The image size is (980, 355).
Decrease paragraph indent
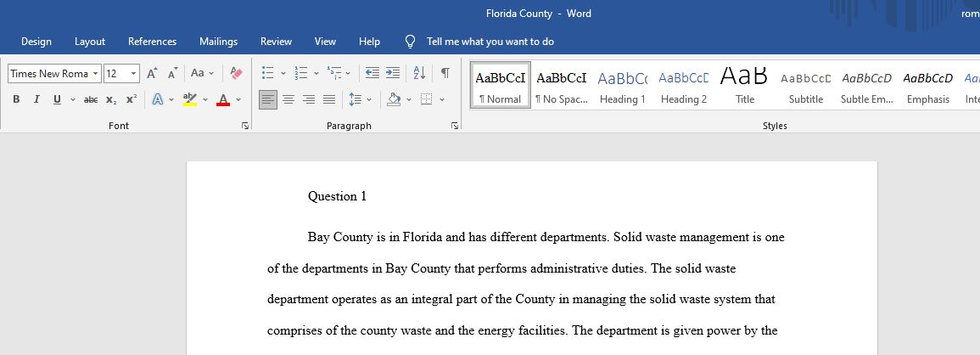click(x=372, y=73)
